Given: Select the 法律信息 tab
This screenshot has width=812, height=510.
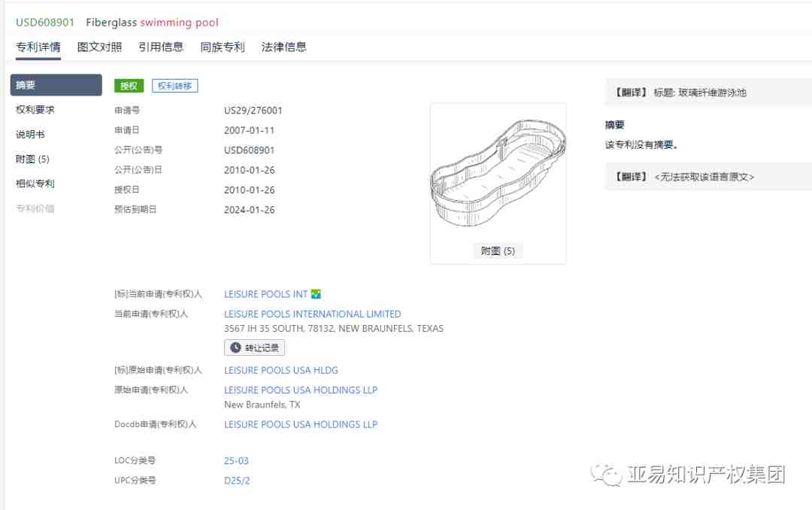Looking at the screenshot, I should (x=283, y=47).
